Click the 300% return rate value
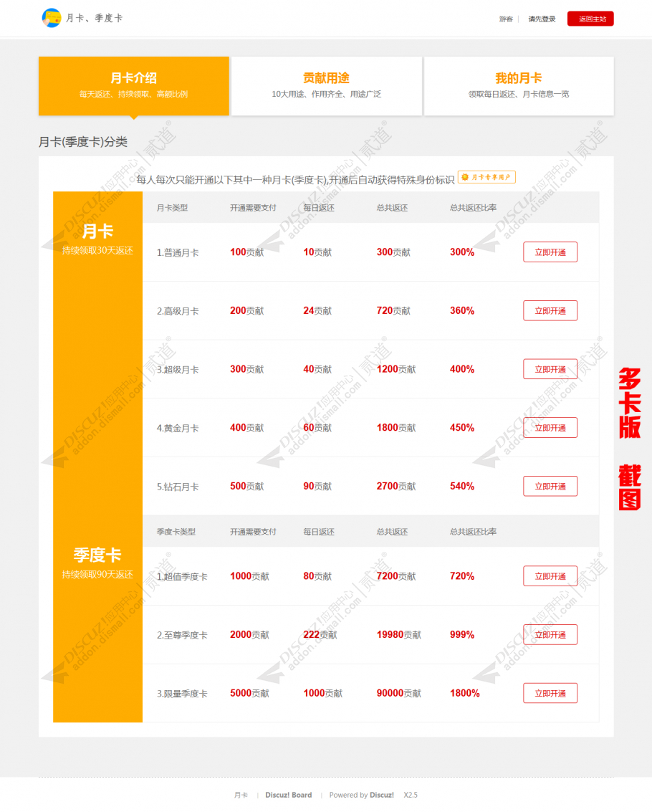The image size is (652, 812). [x=462, y=252]
